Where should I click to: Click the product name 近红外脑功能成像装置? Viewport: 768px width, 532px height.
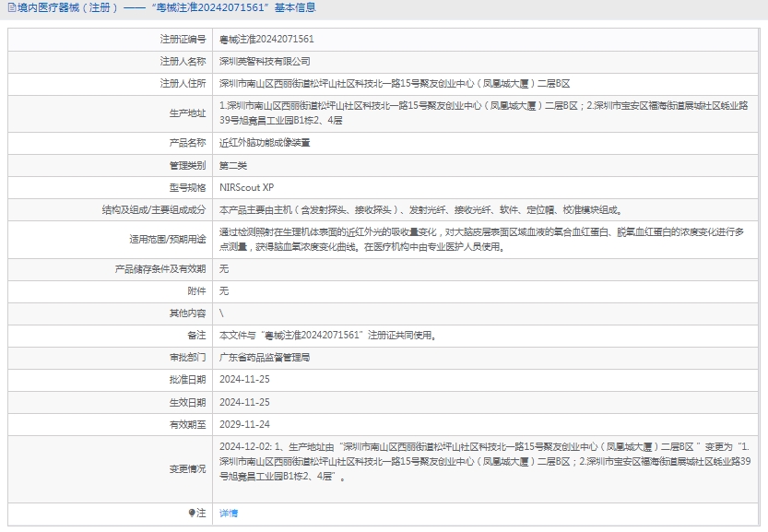click(265, 143)
